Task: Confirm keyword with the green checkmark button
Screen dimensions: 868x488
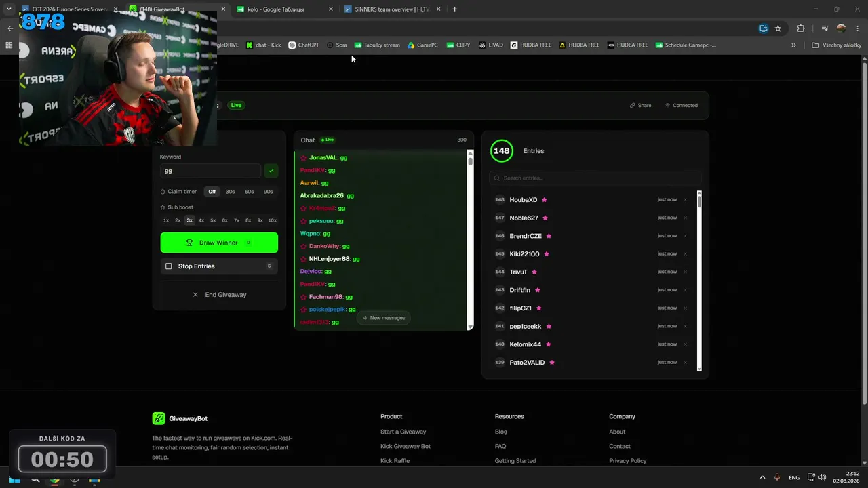Action: 271,171
